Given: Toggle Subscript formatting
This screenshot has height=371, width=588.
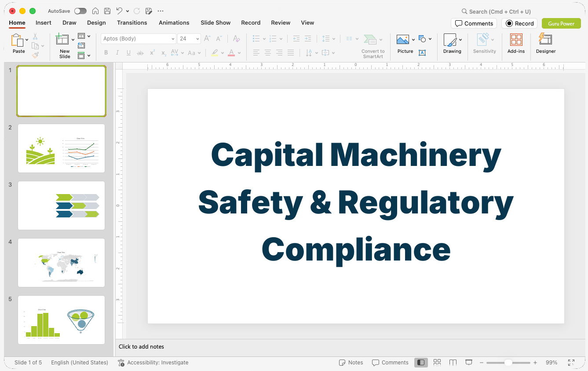Looking at the screenshot, I should click(164, 53).
